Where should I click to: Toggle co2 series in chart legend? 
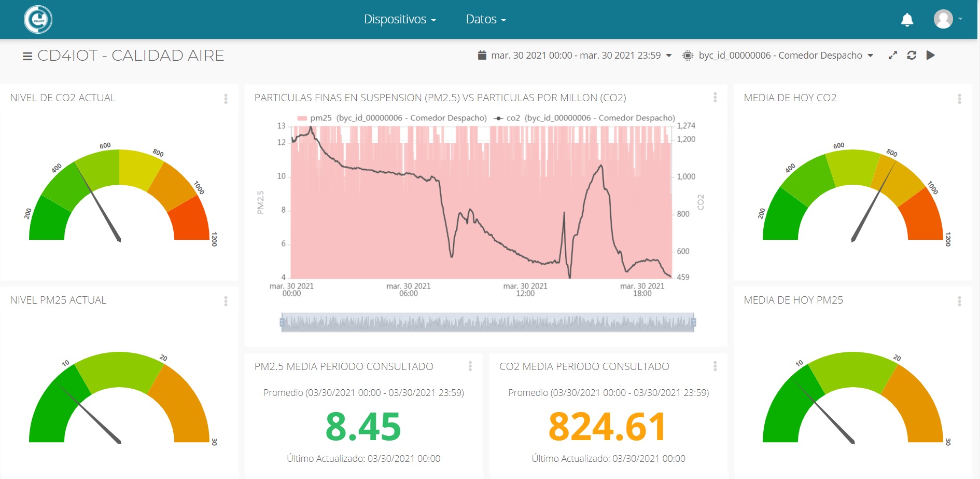584,118
